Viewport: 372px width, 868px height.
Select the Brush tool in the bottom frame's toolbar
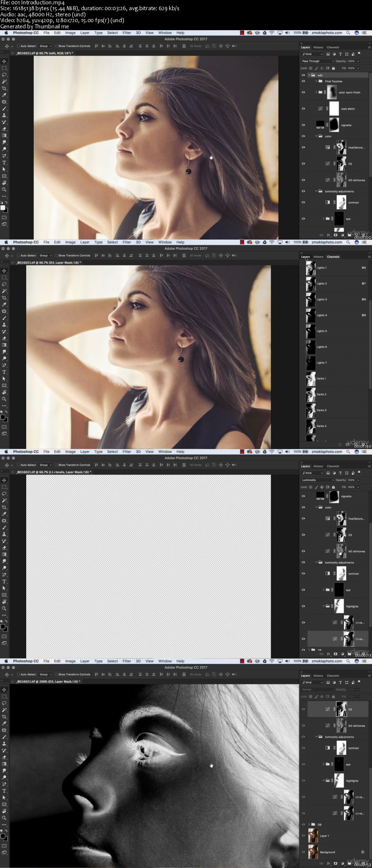tap(4, 737)
